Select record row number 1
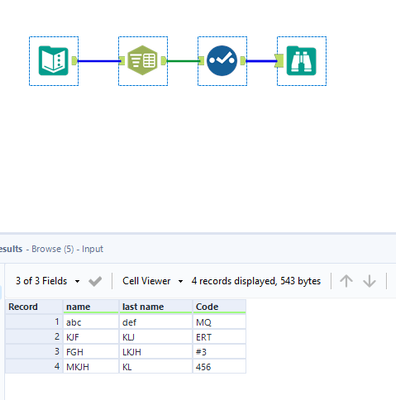 tap(34, 322)
